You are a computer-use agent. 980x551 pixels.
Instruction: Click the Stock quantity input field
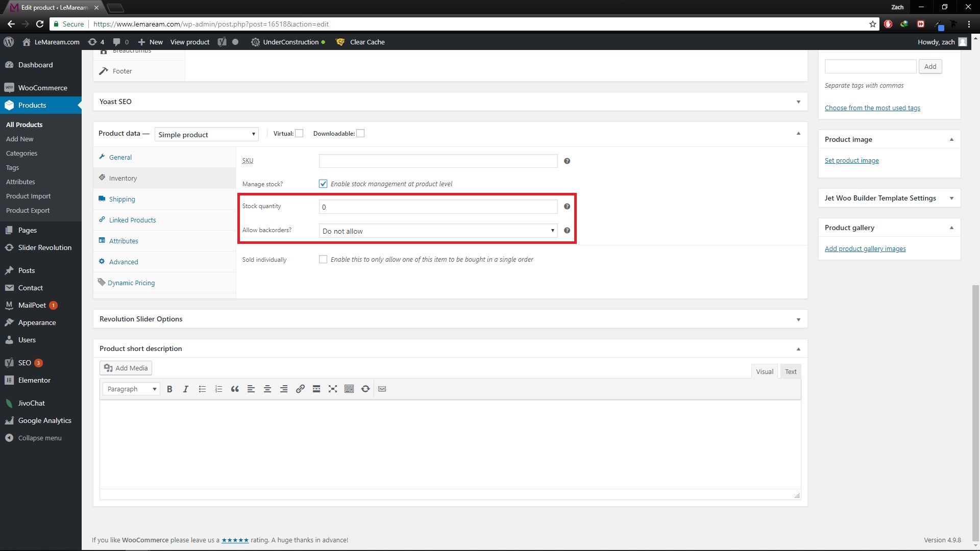coord(438,207)
